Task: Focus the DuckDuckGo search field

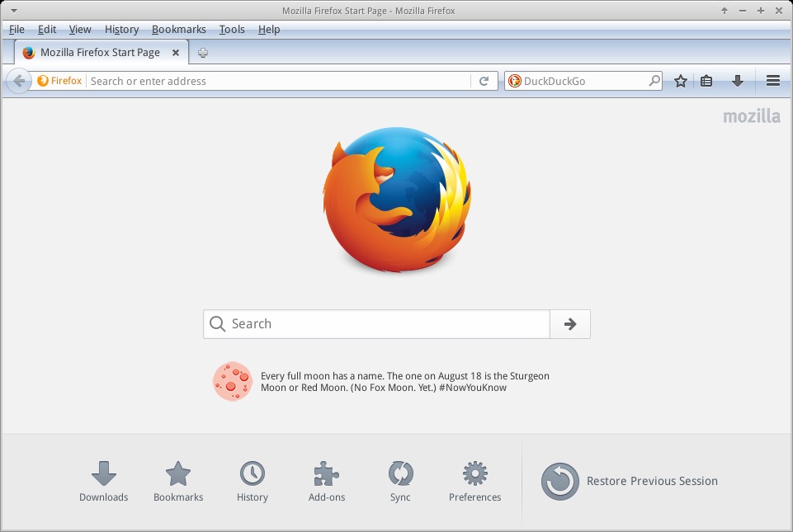Action: click(x=585, y=81)
